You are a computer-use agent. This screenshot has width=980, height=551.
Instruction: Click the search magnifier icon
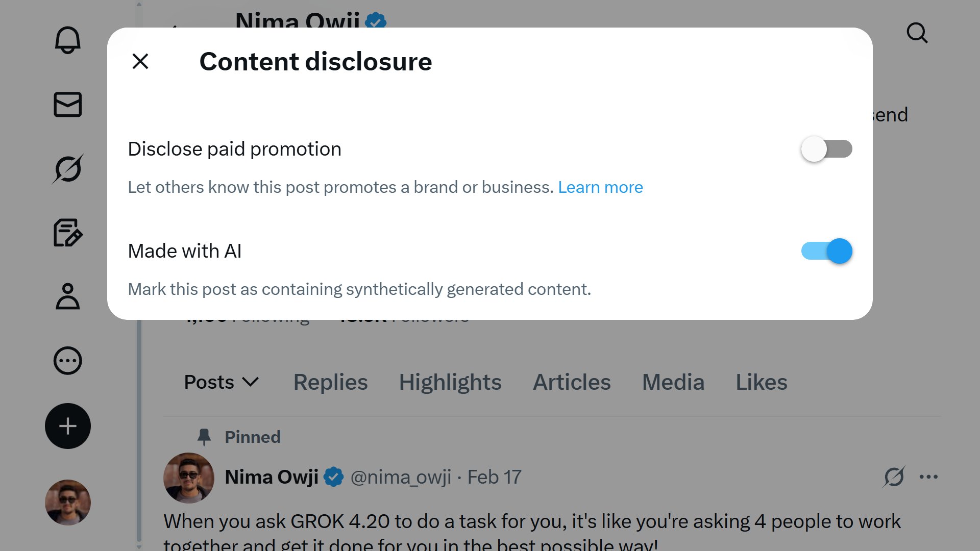pyautogui.click(x=917, y=33)
